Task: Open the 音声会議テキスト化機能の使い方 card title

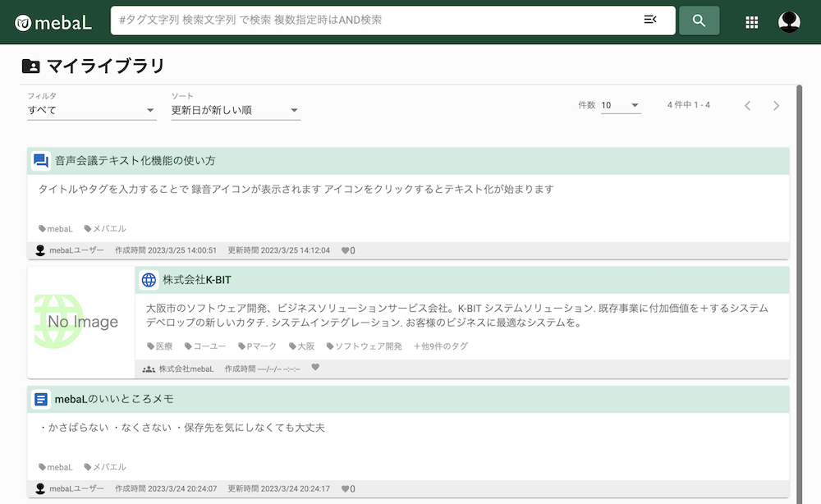Action: coord(135,161)
